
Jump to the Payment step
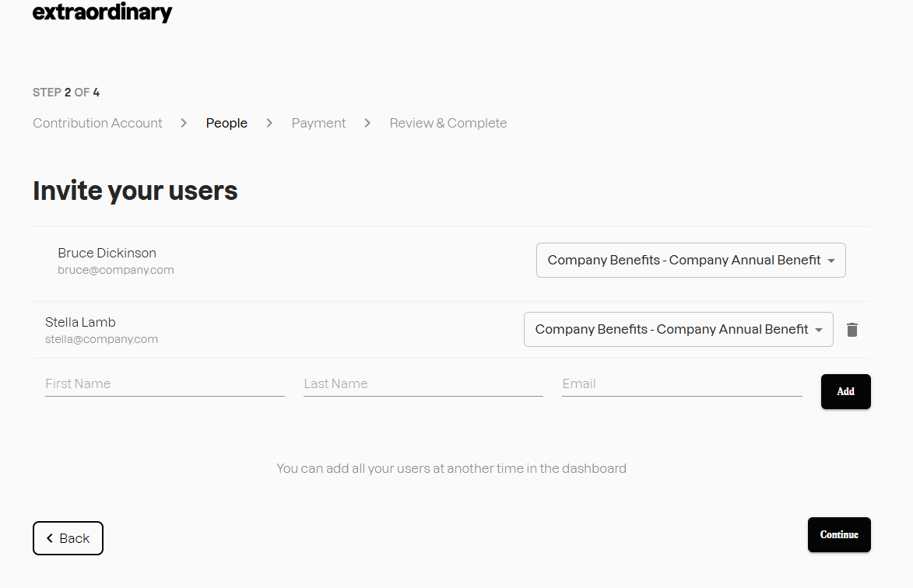[x=318, y=123]
